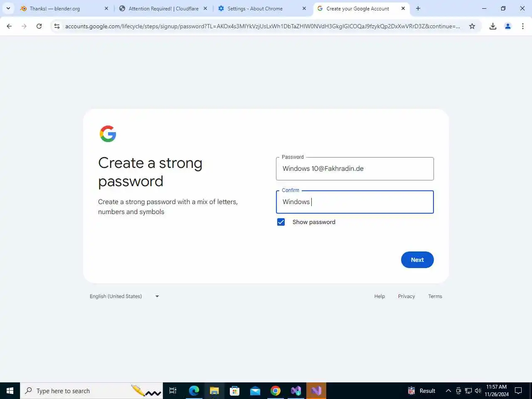Switch to Settings - About Chrome tab
This screenshot has width=532, height=399.
point(263,8)
